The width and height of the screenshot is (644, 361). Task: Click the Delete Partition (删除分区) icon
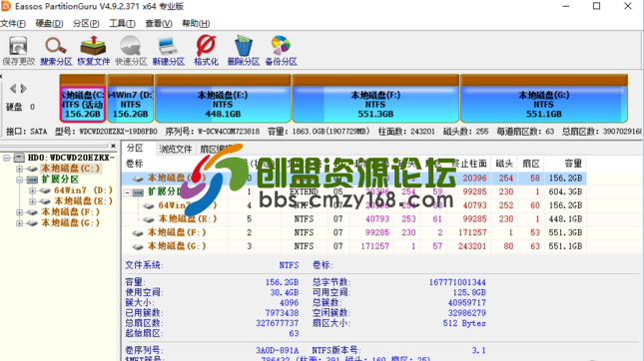click(x=244, y=51)
